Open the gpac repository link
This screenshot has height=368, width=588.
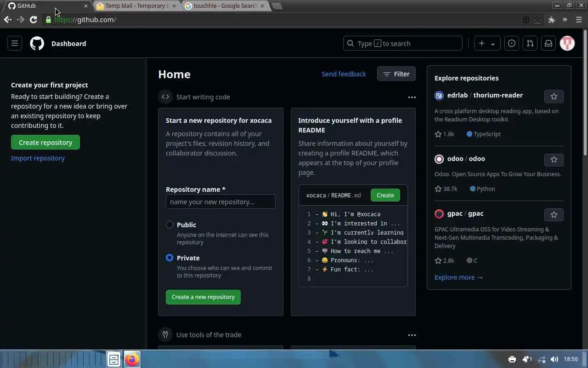(x=476, y=213)
